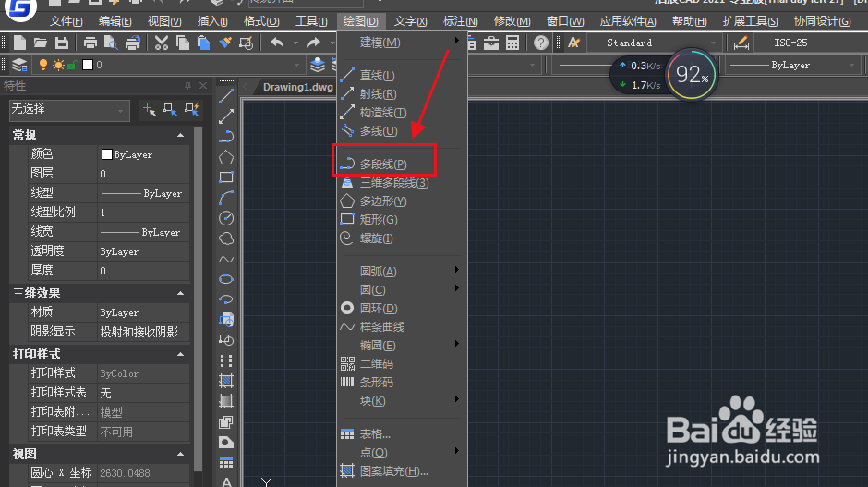Collapse the 打印样式 section
The image size is (868, 487).
pos(180,354)
